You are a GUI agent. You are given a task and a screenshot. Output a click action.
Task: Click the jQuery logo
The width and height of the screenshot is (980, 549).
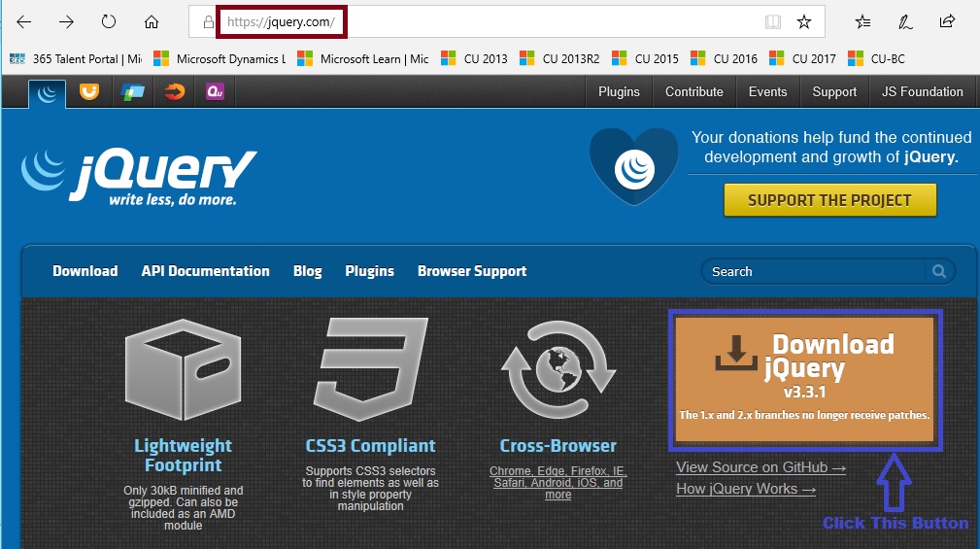[x=139, y=176]
